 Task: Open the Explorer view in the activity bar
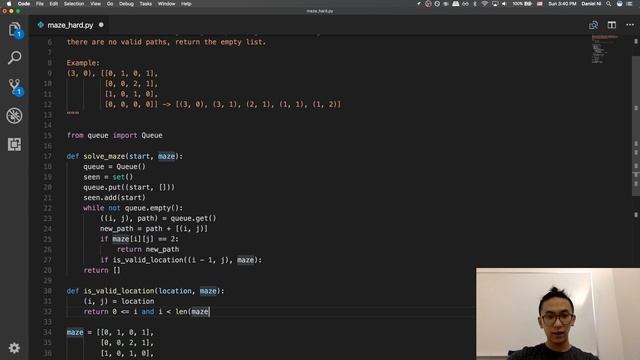[x=14, y=30]
